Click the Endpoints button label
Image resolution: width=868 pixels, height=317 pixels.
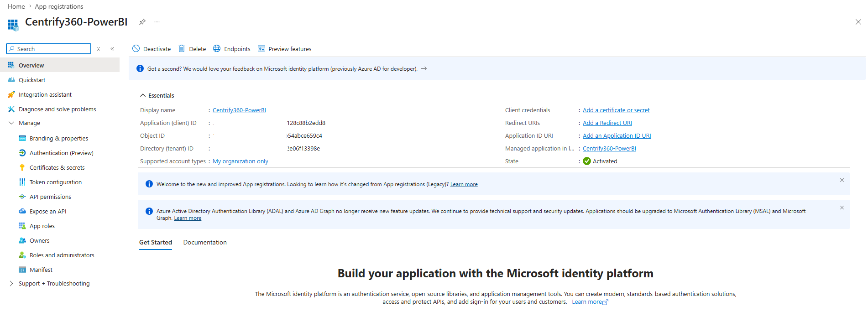[237, 49]
